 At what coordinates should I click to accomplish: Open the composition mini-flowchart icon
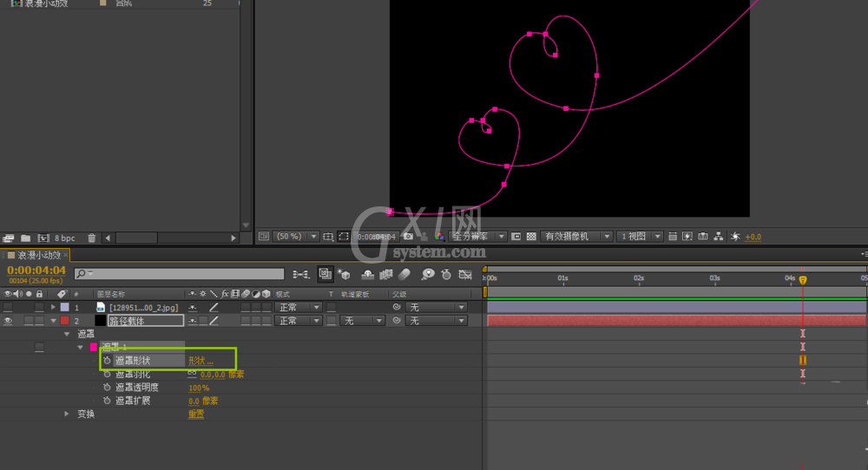click(x=301, y=274)
